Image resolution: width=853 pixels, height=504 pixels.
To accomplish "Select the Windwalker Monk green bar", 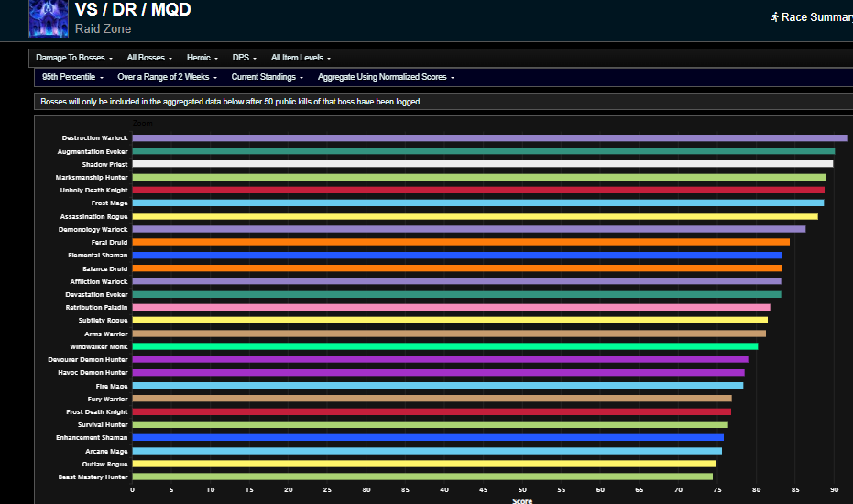I will (x=445, y=346).
